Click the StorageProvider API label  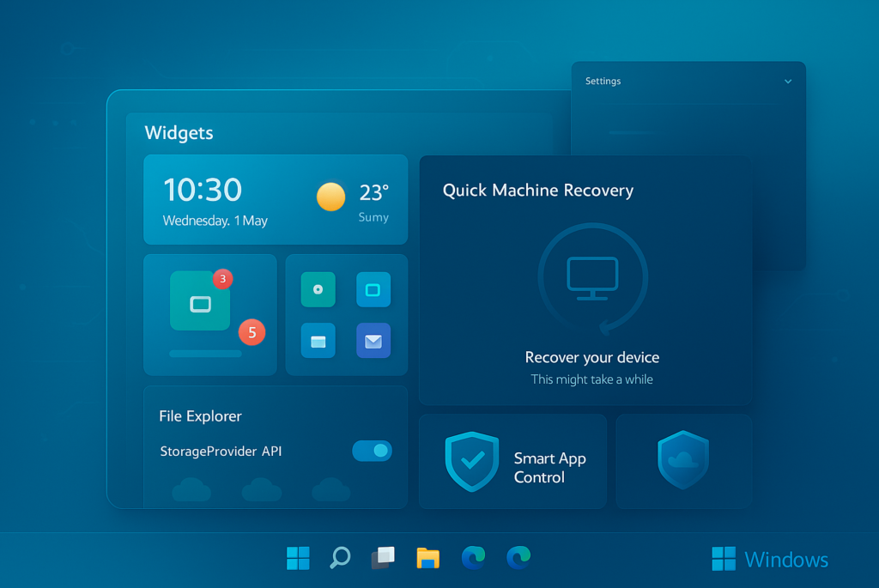221,452
